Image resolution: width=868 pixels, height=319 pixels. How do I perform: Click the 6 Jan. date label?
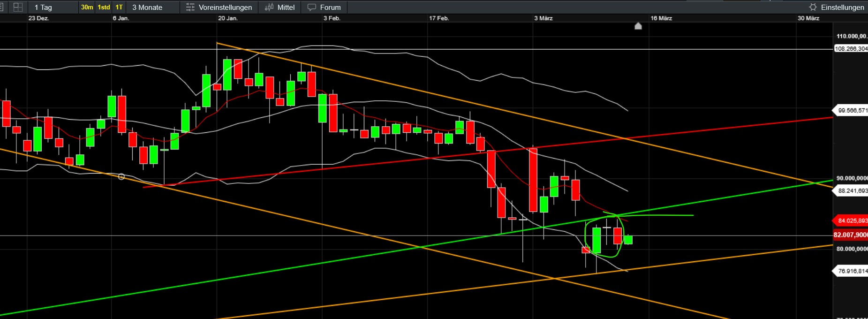pyautogui.click(x=121, y=18)
